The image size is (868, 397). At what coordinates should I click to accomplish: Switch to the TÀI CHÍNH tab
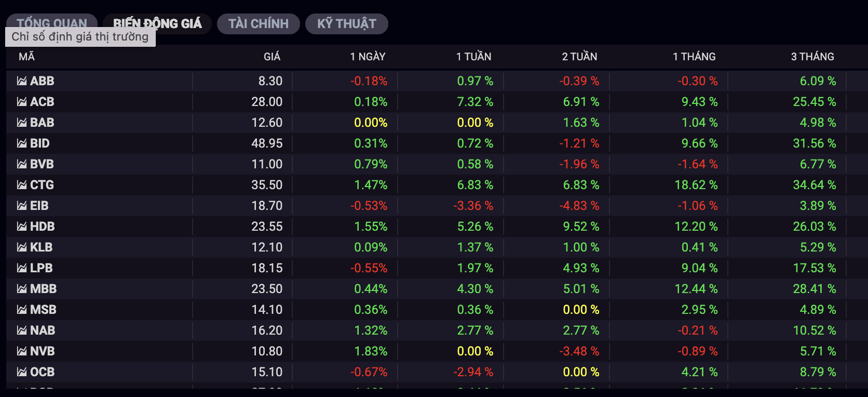[x=258, y=24]
